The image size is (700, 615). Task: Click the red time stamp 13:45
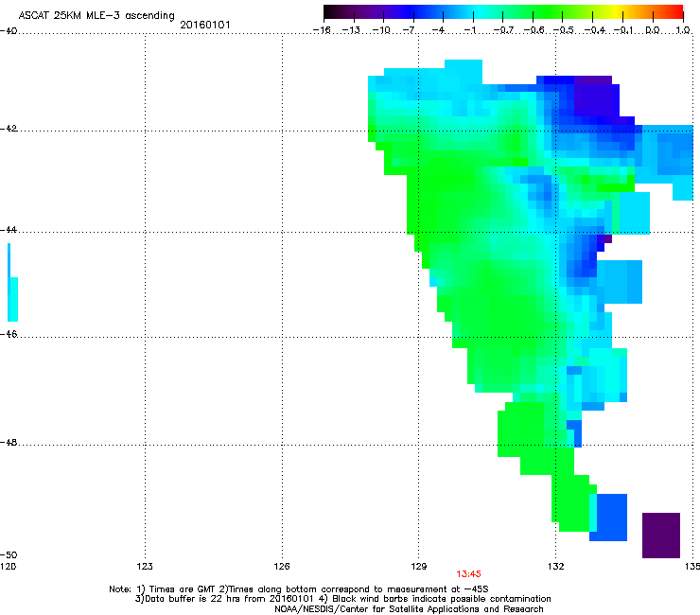coord(468,574)
